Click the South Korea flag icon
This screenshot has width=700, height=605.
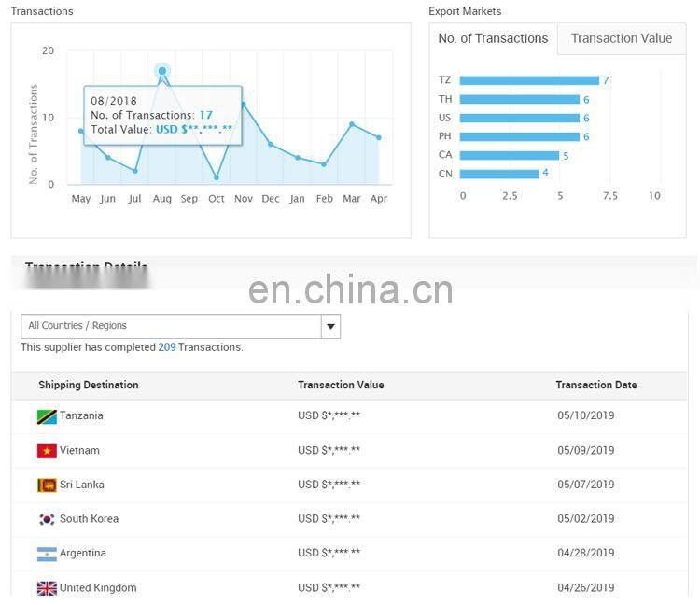coord(47,519)
